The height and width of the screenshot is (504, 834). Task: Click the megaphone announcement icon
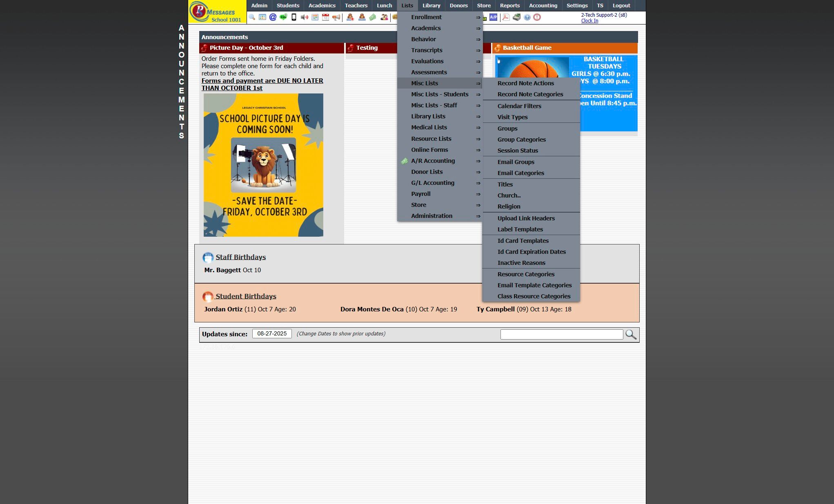(x=336, y=17)
